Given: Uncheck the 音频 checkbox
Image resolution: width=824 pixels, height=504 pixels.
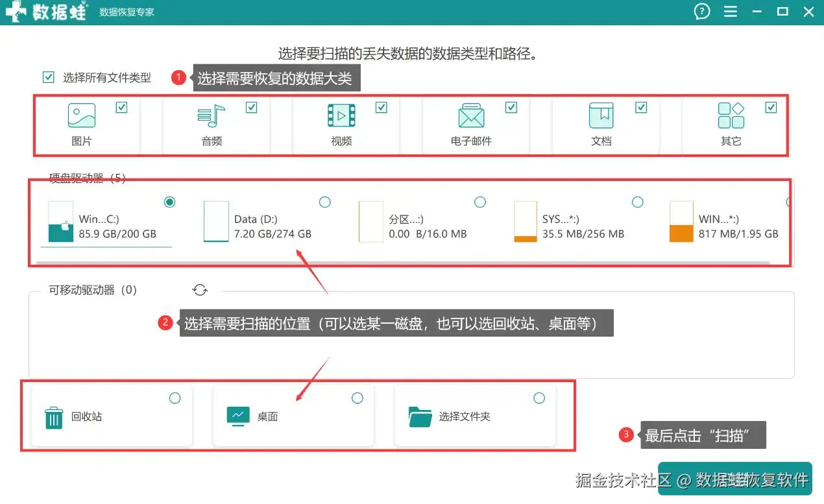Looking at the screenshot, I should coord(252,108).
